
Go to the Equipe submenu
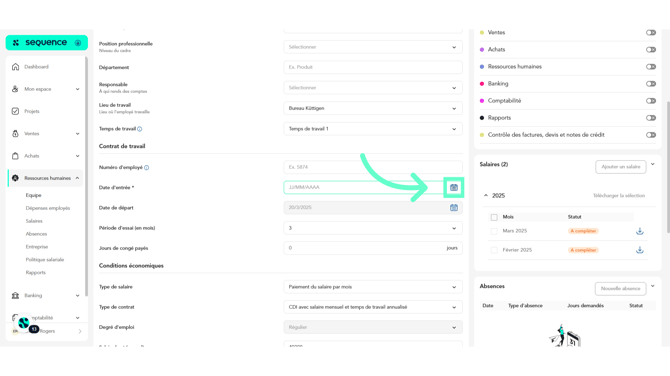(x=33, y=195)
